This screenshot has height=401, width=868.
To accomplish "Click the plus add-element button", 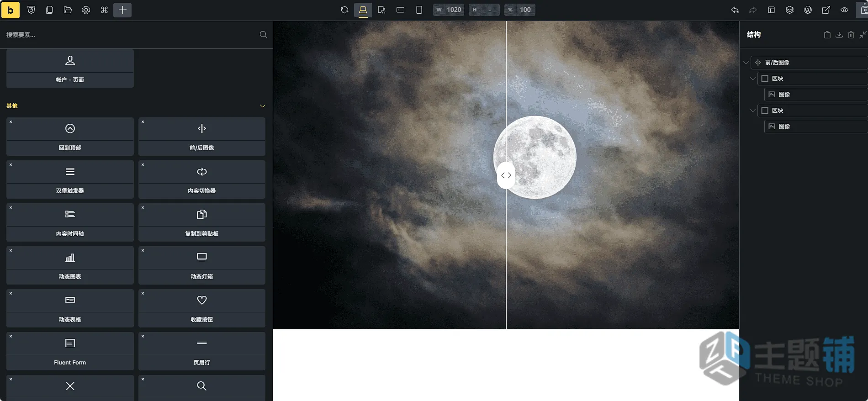I will (122, 10).
